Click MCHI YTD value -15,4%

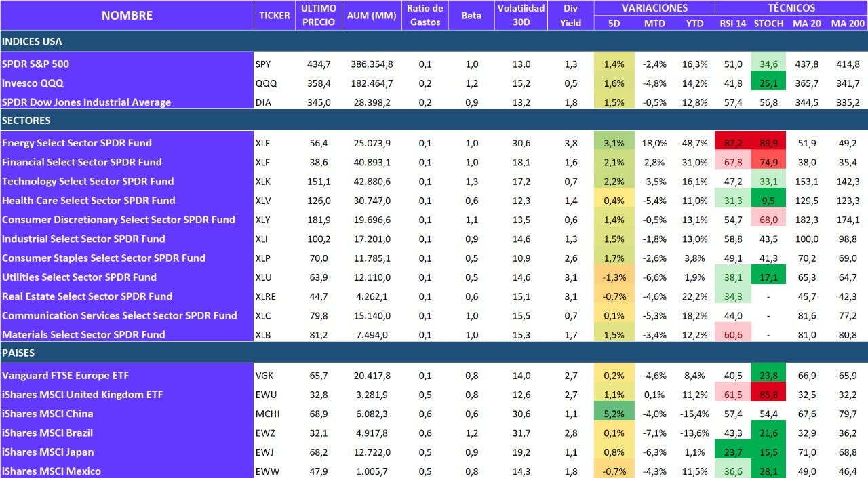tap(694, 413)
